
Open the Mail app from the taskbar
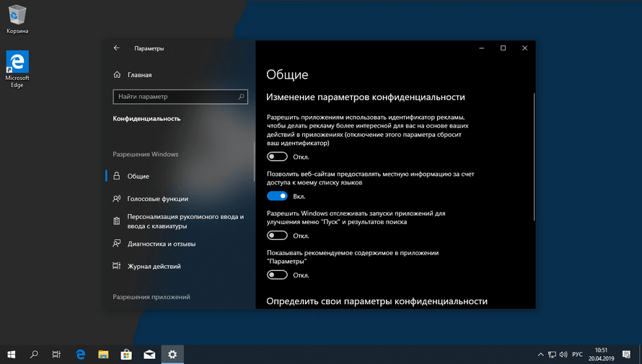tap(149, 354)
